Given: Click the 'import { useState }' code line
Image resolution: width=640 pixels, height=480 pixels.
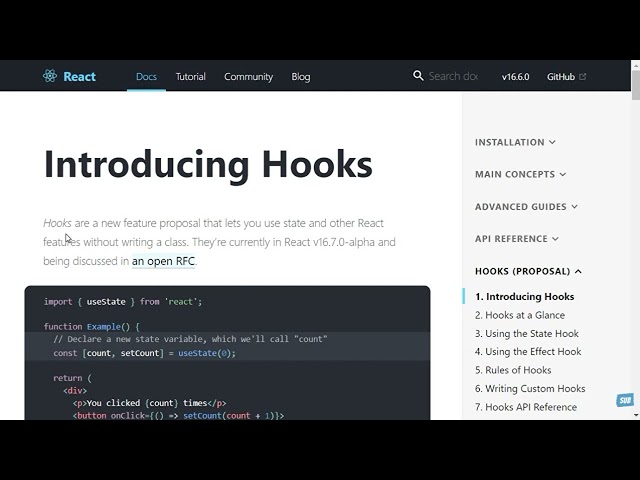Looking at the screenshot, I should [x=123, y=302].
